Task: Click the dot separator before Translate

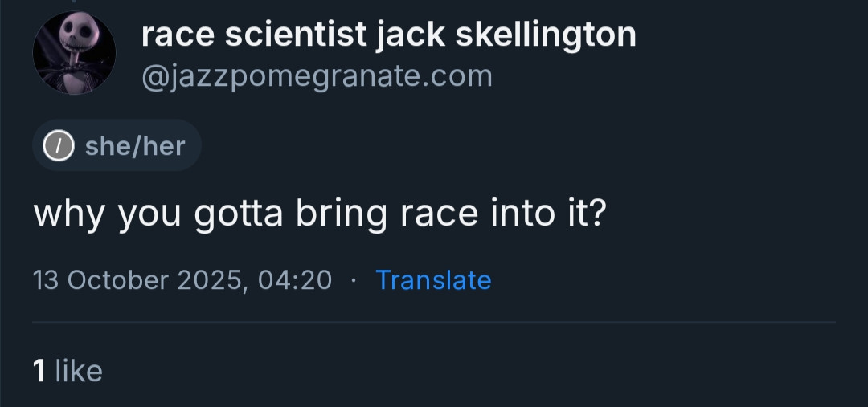Action: pyautogui.click(x=353, y=280)
